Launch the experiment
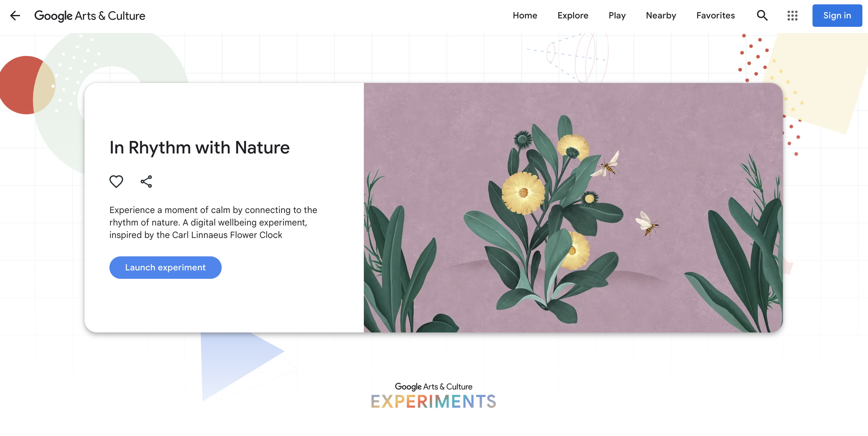Image resolution: width=868 pixels, height=436 pixels. (165, 267)
